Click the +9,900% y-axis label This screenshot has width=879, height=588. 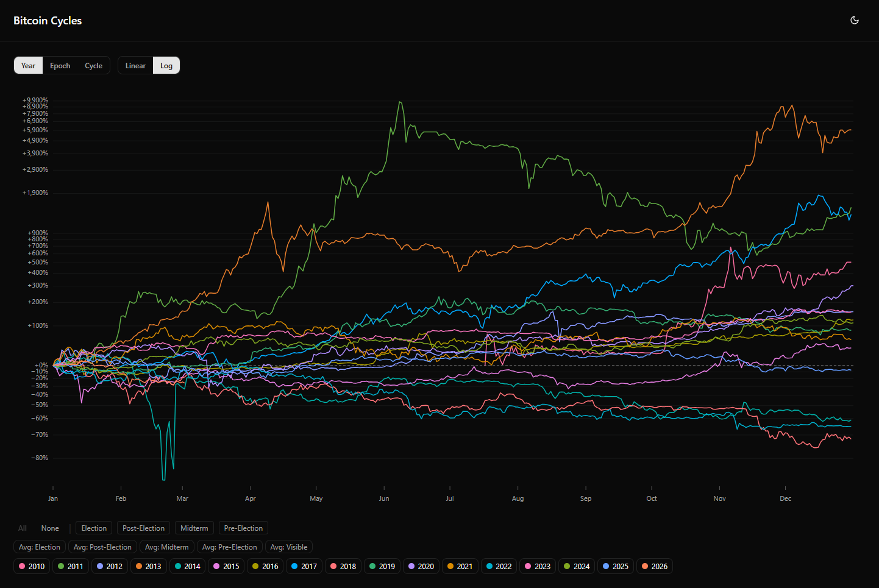pyautogui.click(x=35, y=100)
